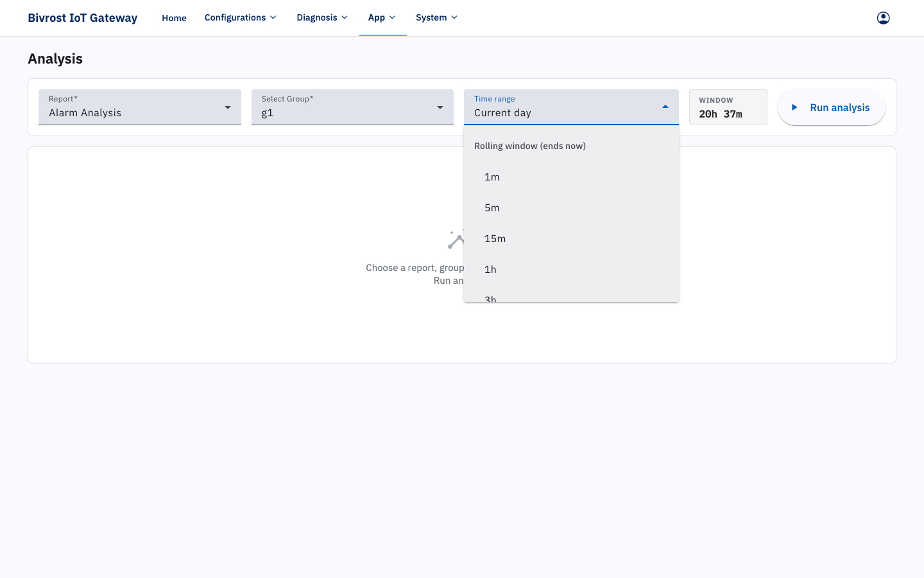The width and height of the screenshot is (924, 578).
Task: Open the System menu
Action: (437, 17)
